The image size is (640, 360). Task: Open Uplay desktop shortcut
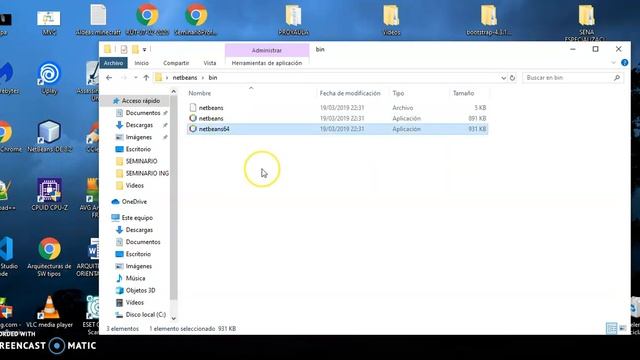pos(49,78)
